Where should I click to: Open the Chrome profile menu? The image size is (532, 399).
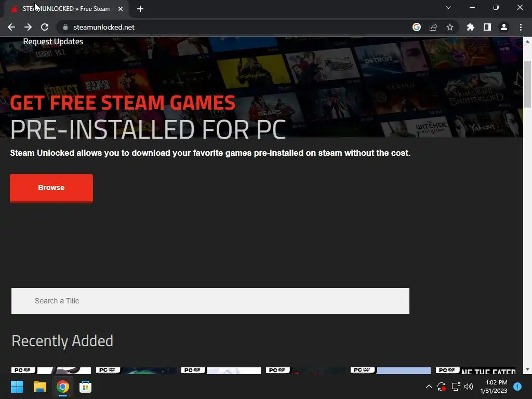pyautogui.click(x=504, y=27)
